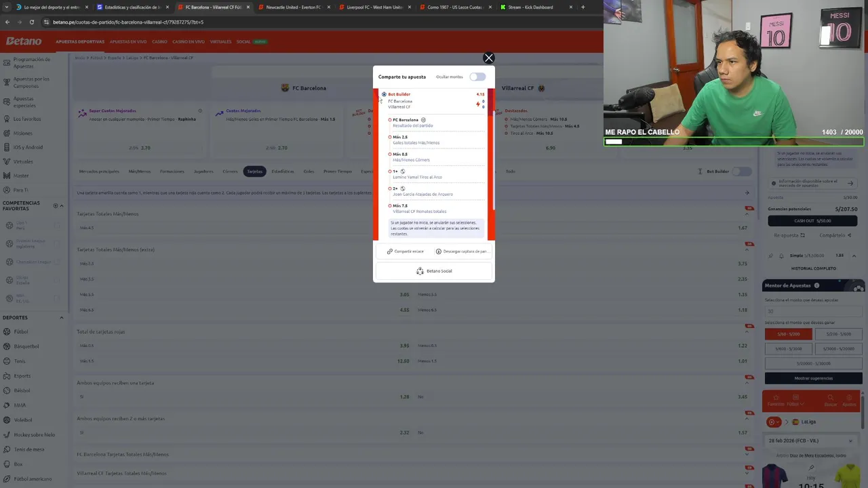Click Mentor de Apuestas info icon

coord(816,286)
